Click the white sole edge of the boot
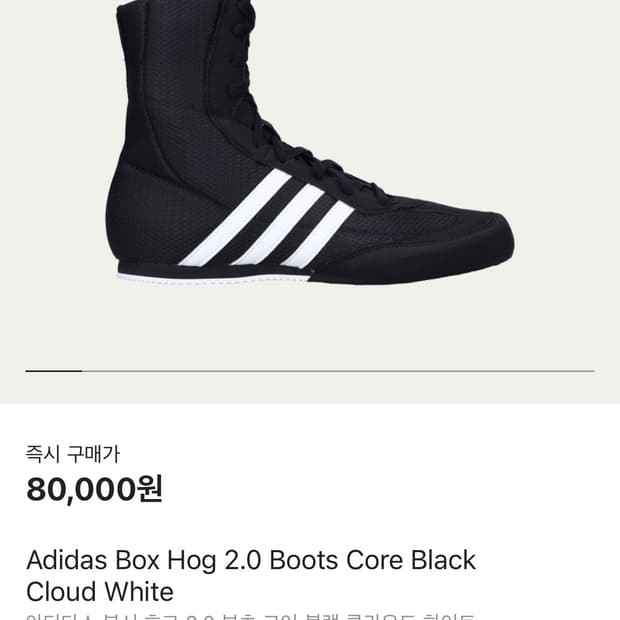This screenshot has height=620, width=620. (x=200, y=276)
